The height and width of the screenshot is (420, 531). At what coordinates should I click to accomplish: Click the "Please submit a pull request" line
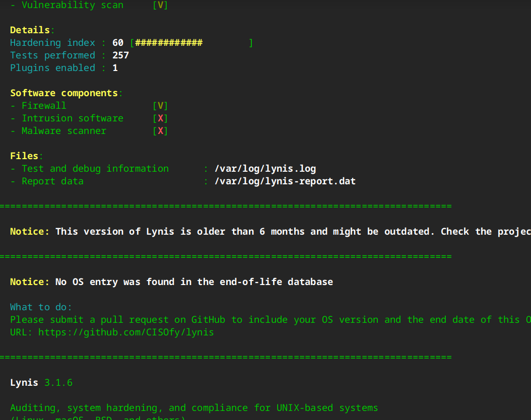coord(271,320)
